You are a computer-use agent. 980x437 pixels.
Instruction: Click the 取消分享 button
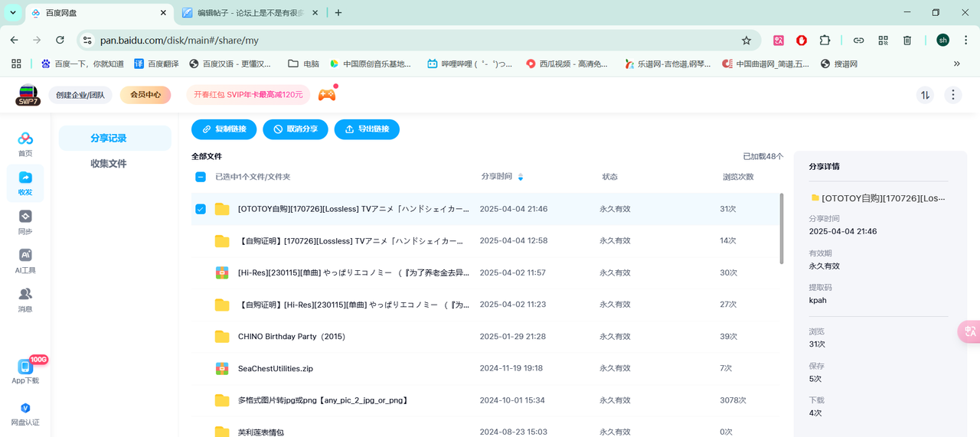(x=296, y=129)
